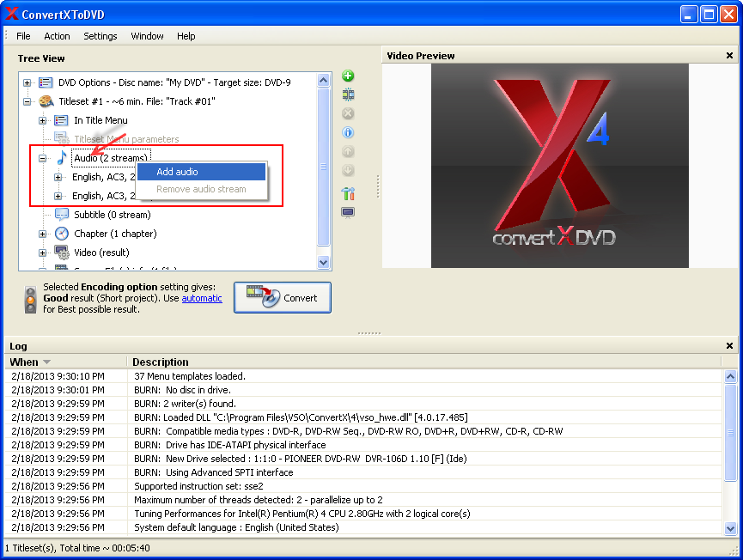Click the grayed-out remove X icon

point(348,113)
